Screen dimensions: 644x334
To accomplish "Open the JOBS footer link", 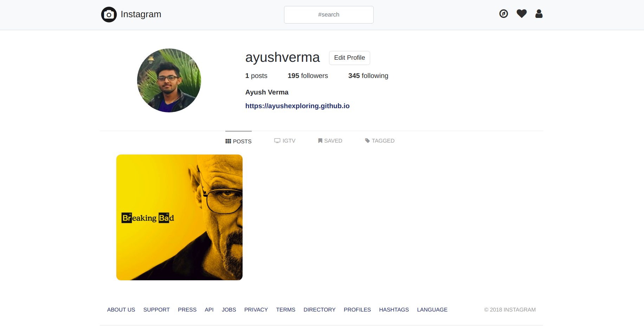I will 229,310.
